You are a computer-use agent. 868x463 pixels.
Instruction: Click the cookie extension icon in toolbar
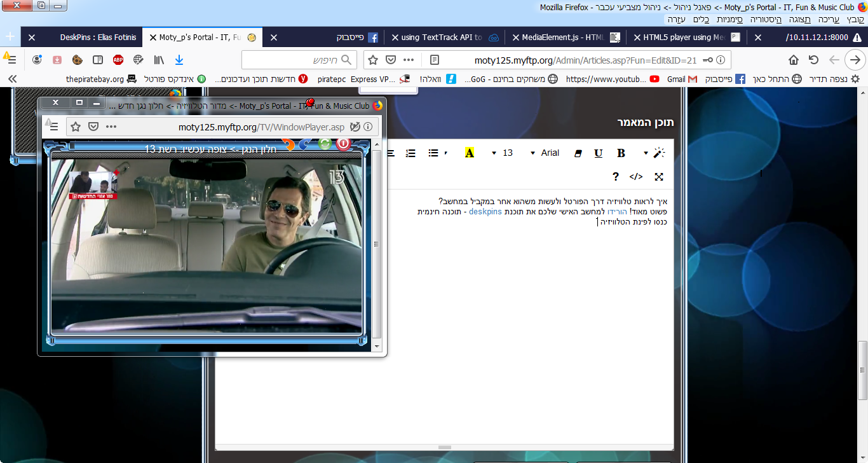pyautogui.click(x=77, y=60)
